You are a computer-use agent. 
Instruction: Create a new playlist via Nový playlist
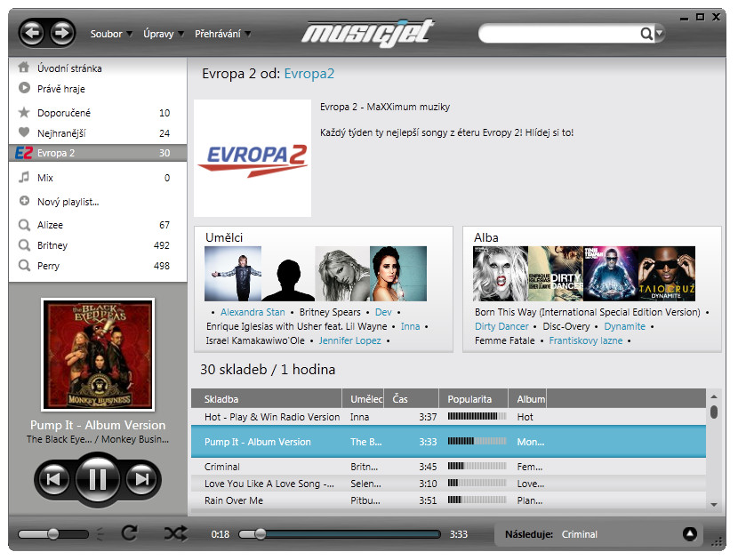tap(98, 202)
